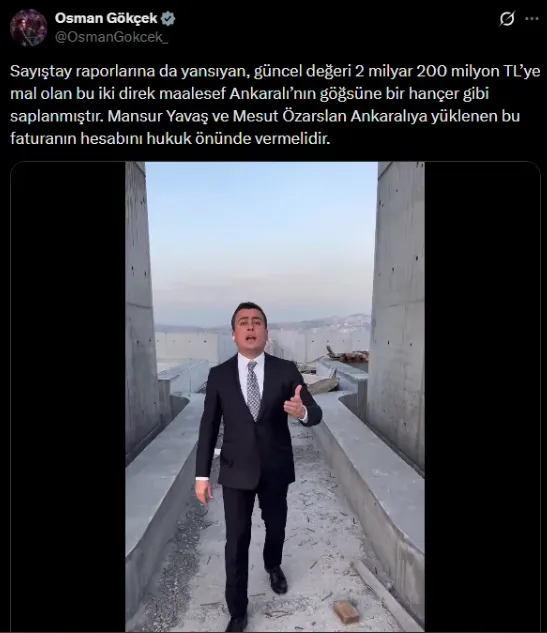
Task: Open the Grok explain-post icon
Action: click(x=507, y=19)
